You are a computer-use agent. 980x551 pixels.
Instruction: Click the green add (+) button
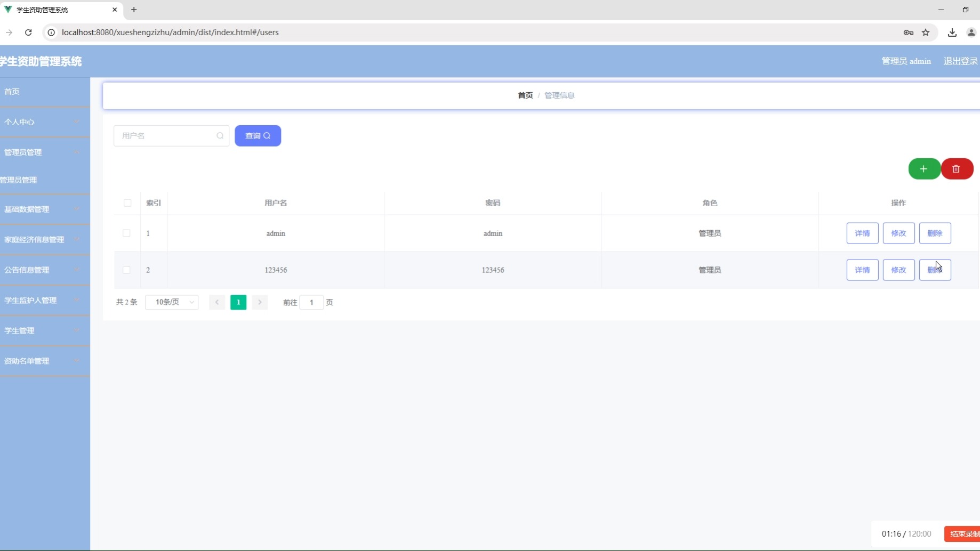point(924,169)
